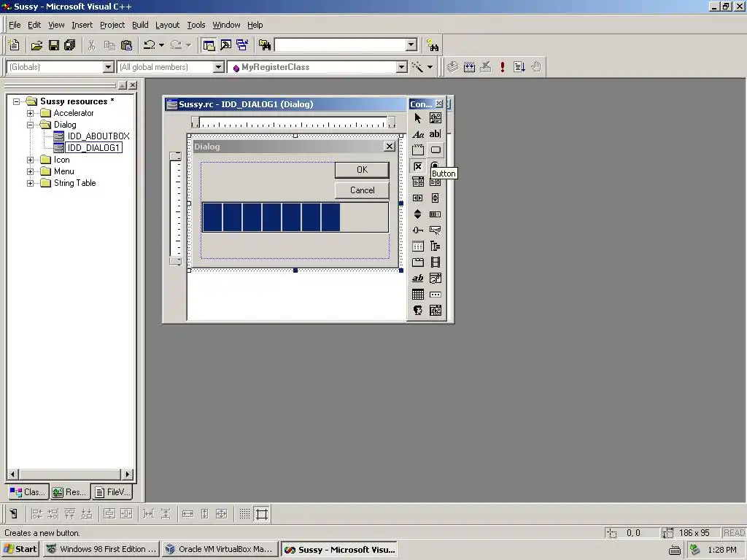The height and width of the screenshot is (560, 747).
Task: Toggle the Output window button
Action: (226, 45)
